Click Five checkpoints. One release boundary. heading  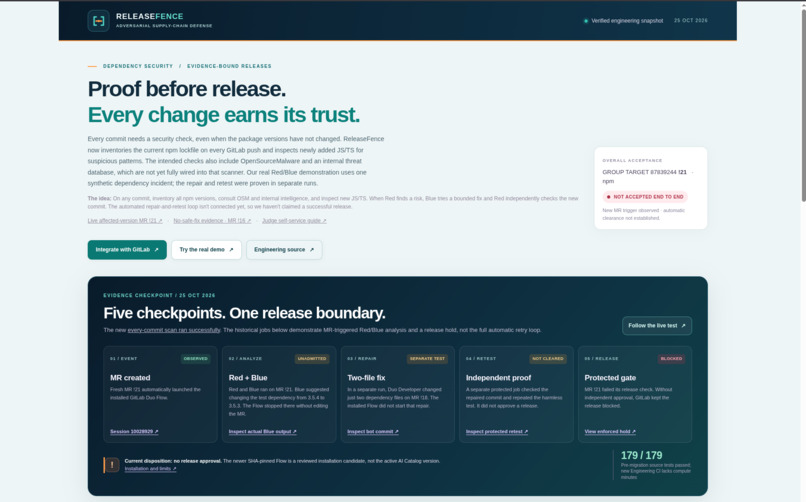click(x=244, y=313)
